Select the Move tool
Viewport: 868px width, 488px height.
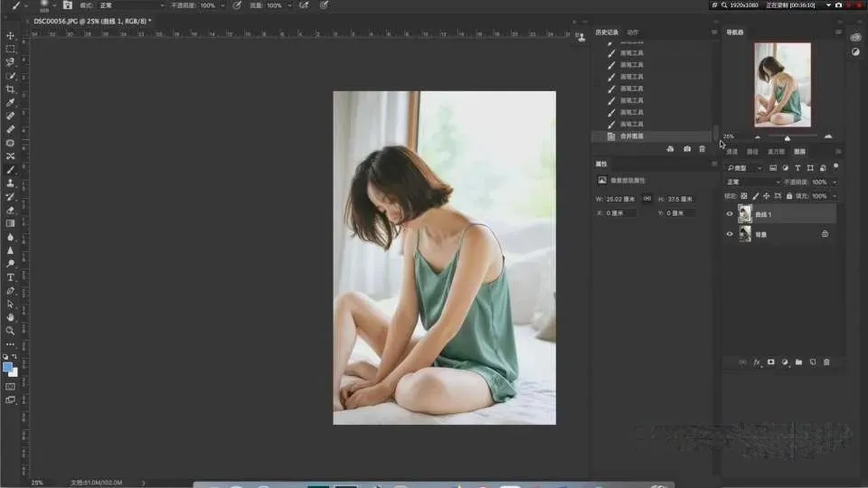(11, 36)
